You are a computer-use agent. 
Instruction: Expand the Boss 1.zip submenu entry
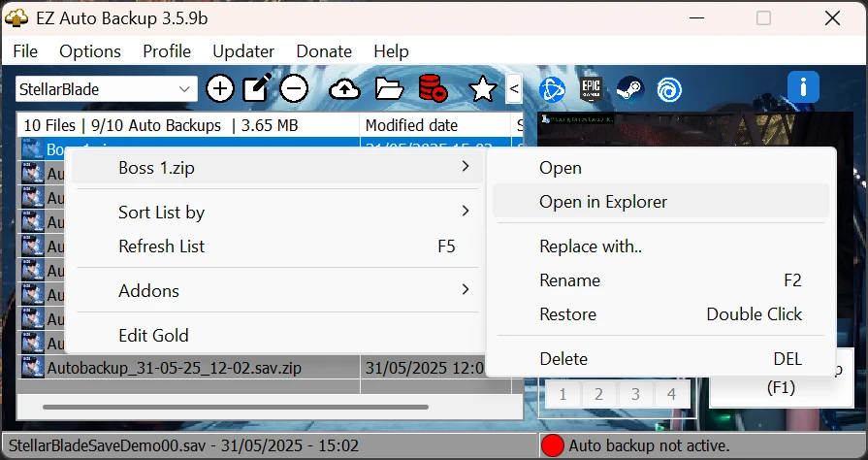coord(276,167)
